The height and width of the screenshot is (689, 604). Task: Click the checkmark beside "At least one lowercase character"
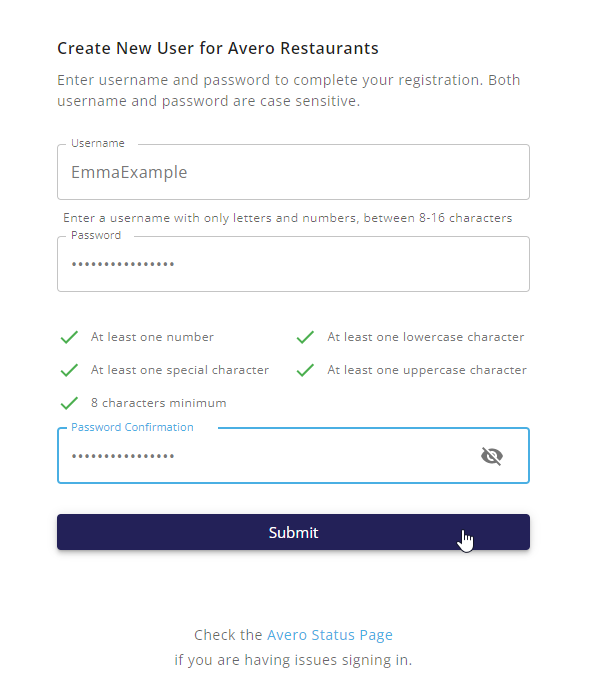point(305,338)
